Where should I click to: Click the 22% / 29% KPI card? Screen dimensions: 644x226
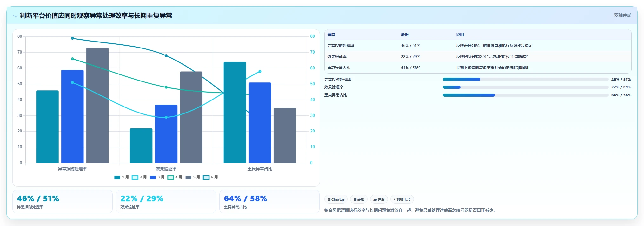coord(166,202)
